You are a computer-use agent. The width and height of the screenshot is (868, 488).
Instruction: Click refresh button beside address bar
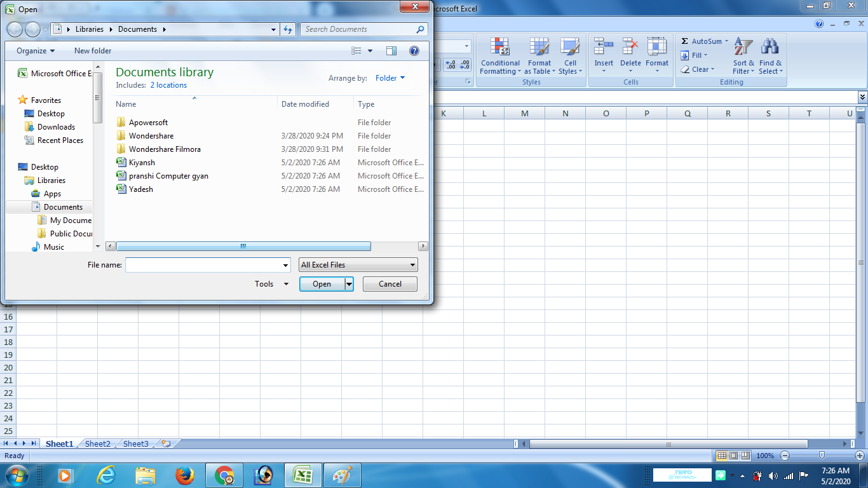click(288, 29)
